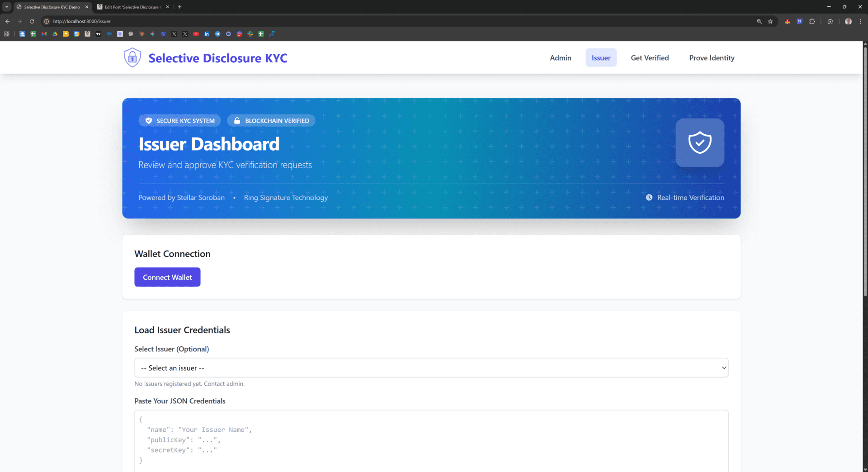Expand the Select an issuer dropdown
868x472 pixels.
tap(431, 368)
